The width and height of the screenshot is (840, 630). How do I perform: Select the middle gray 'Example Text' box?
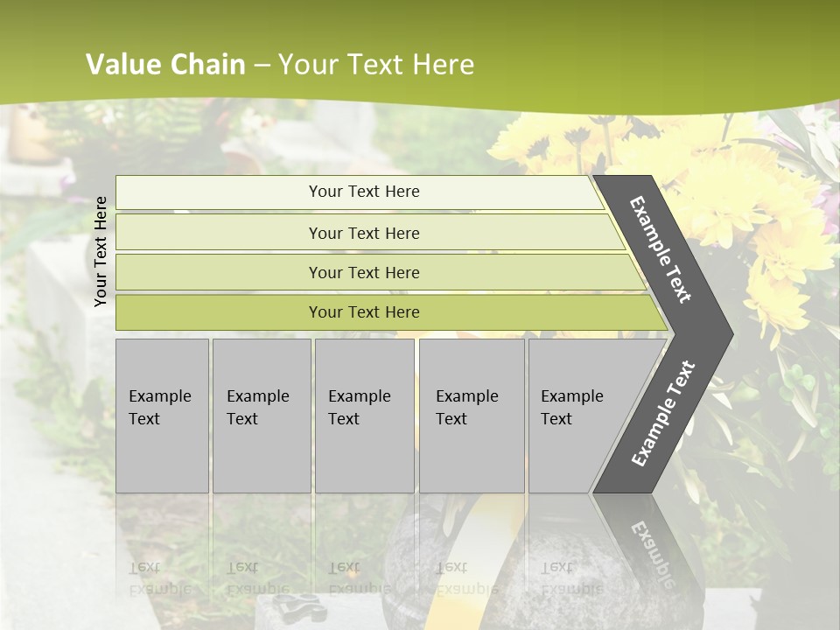[x=364, y=416]
